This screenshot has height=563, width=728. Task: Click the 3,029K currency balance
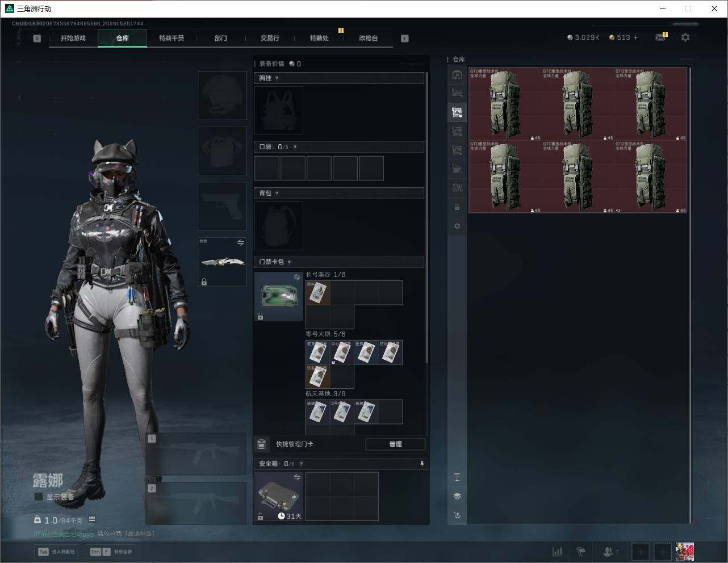coord(583,37)
